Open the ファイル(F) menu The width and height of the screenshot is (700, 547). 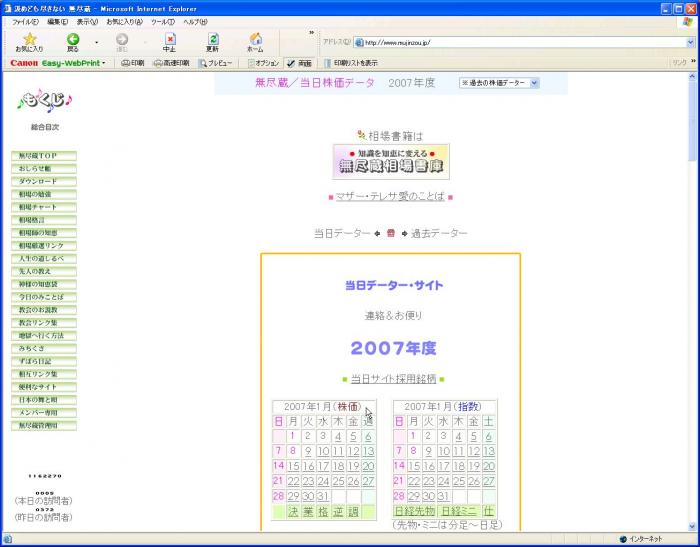(x=26, y=21)
